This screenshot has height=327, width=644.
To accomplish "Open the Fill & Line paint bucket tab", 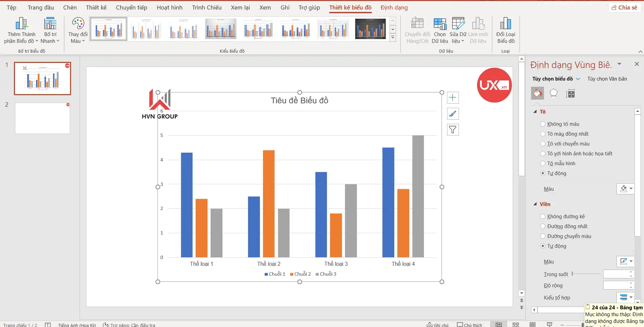I will [537, 93].
